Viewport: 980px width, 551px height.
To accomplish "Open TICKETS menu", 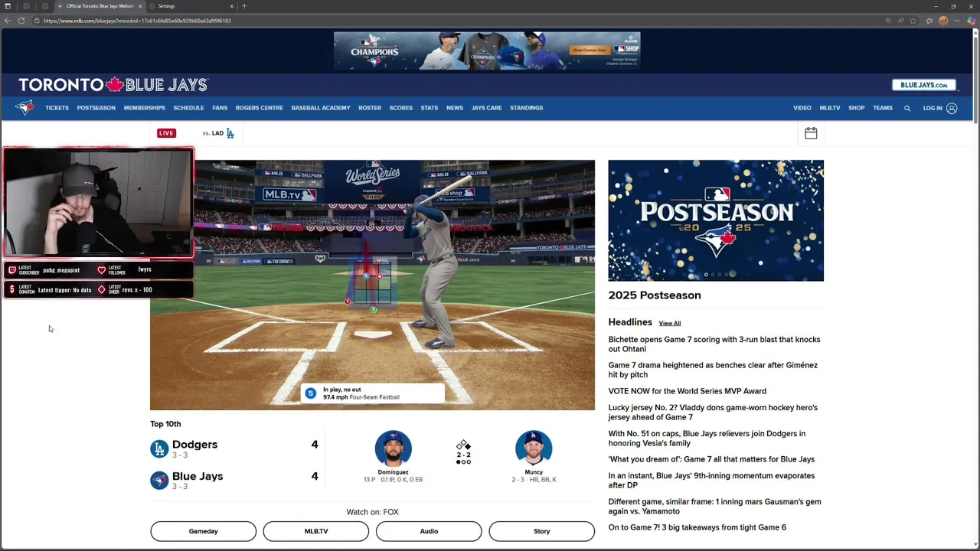I will coord(57,108).
